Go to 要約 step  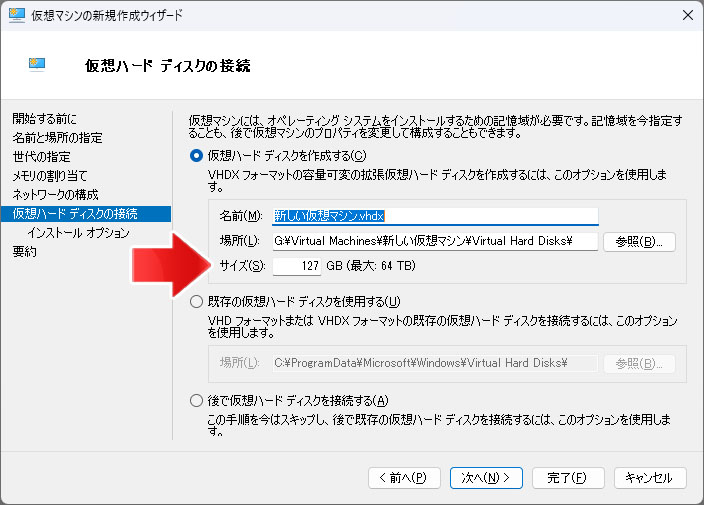click(24, 251)
